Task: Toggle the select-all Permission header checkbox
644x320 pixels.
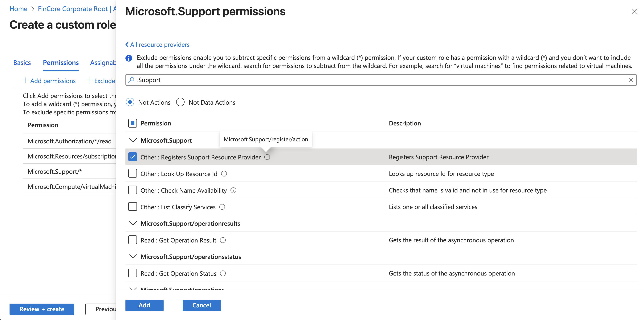Action: point(132,123)
